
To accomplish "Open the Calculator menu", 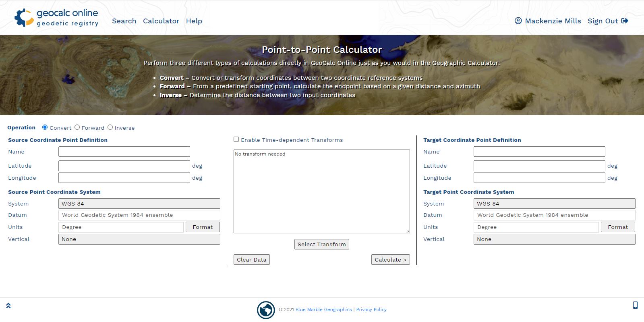I will click(161, 21).
